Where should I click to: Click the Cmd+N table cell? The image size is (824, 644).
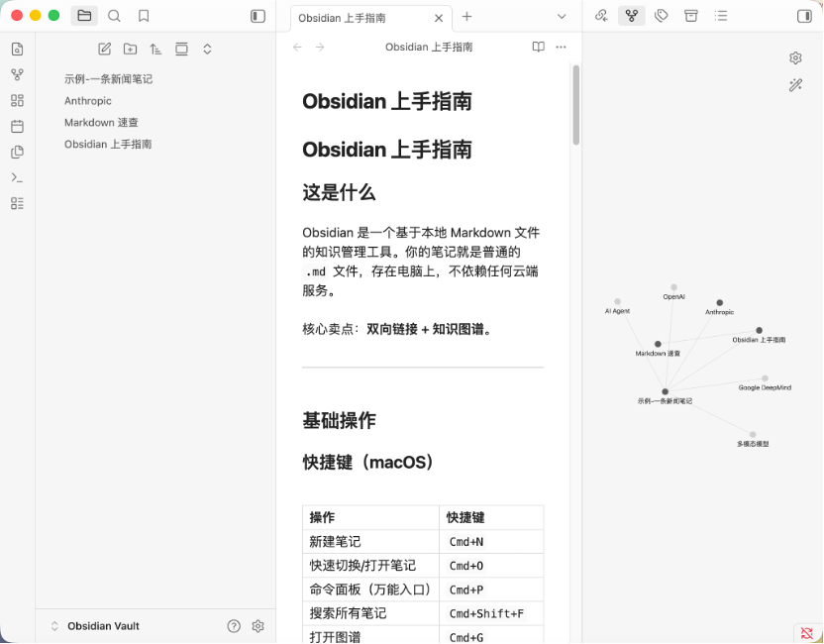tap(491, 542)
